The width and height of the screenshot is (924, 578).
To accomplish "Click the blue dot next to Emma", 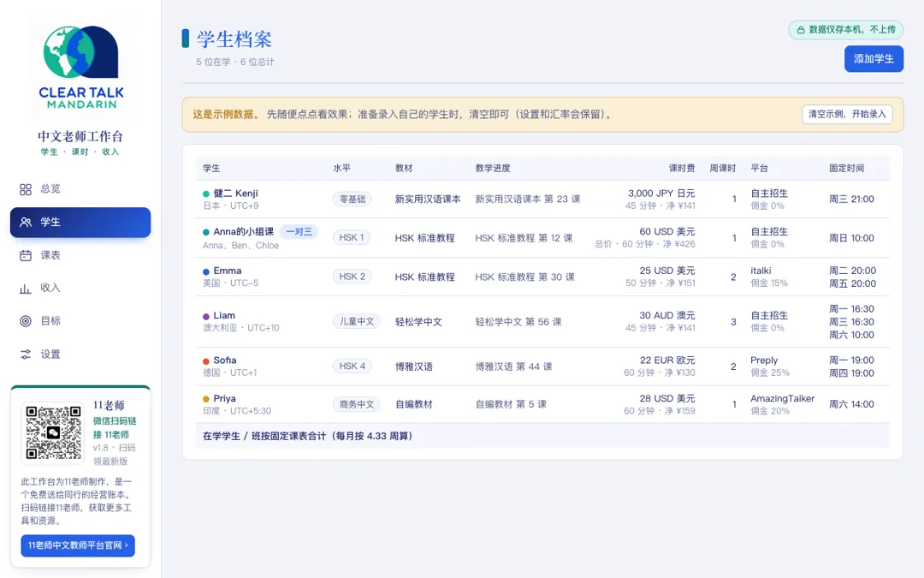I will (206, 272).
